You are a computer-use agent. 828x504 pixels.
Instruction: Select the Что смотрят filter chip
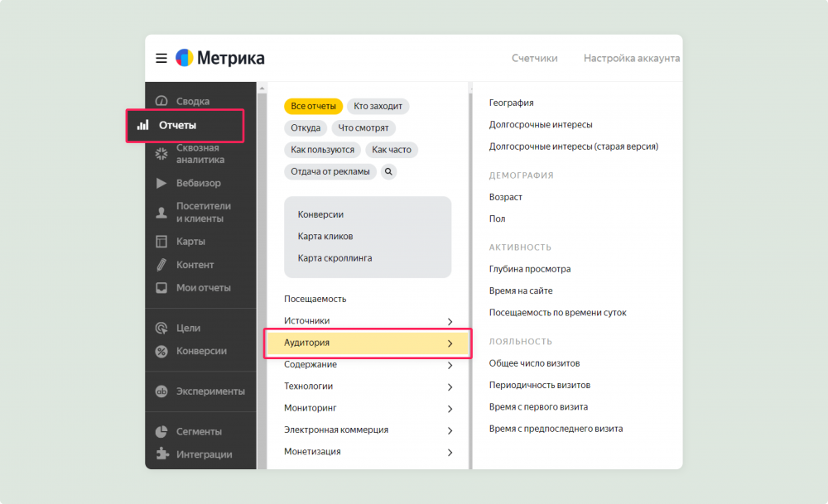click(x=363, y=127)
